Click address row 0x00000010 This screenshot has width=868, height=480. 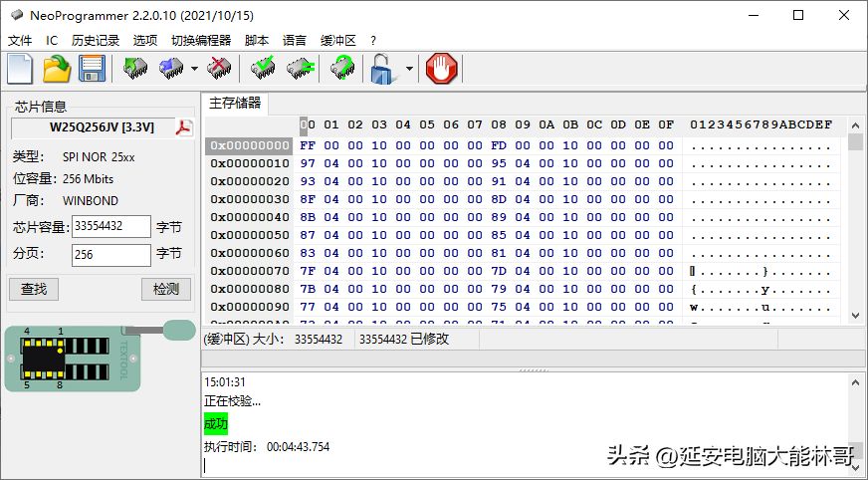250,163
